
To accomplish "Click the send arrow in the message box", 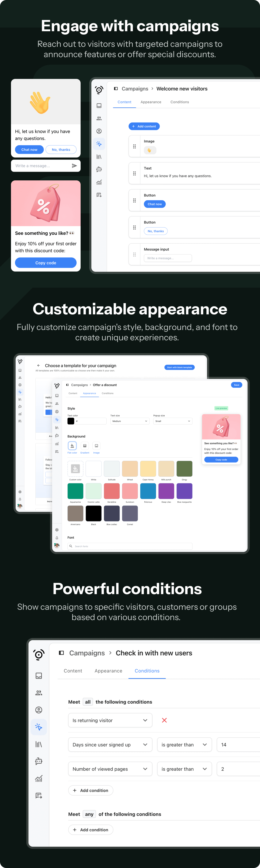I will 74,166.
